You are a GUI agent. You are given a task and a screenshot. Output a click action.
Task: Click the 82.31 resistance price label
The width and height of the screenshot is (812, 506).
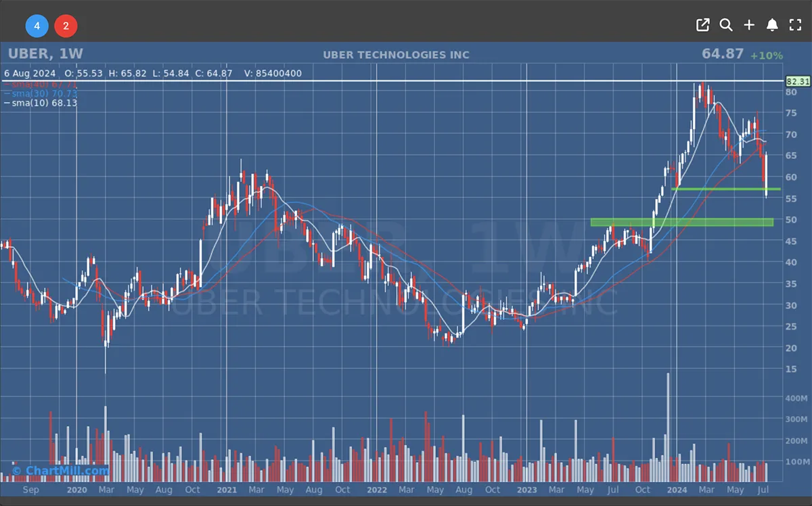[797, 81]
